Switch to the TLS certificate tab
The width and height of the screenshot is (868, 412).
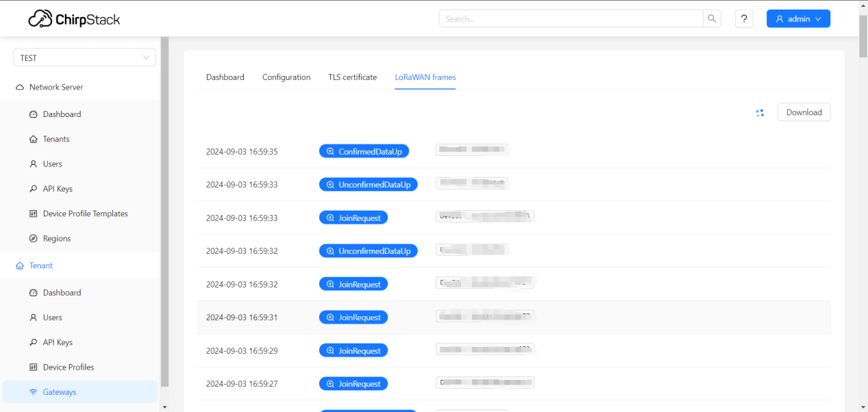click(x=352, y=77)
